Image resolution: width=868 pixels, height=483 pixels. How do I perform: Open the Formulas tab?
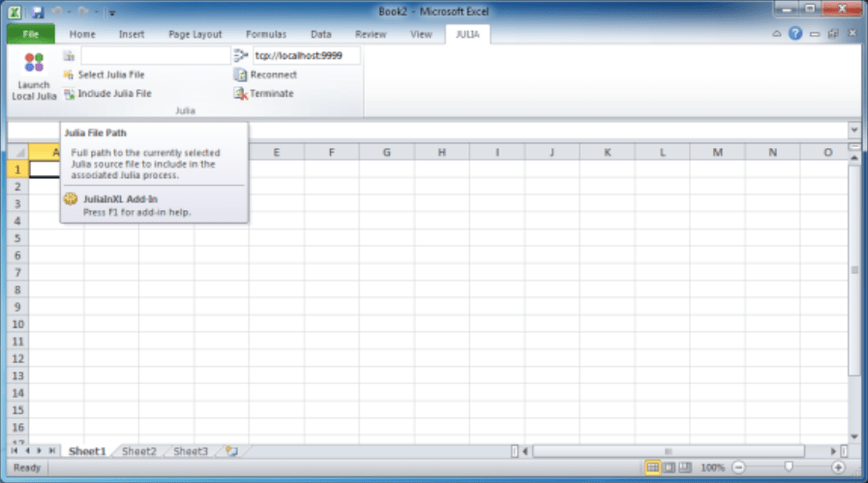pos(266,34)
